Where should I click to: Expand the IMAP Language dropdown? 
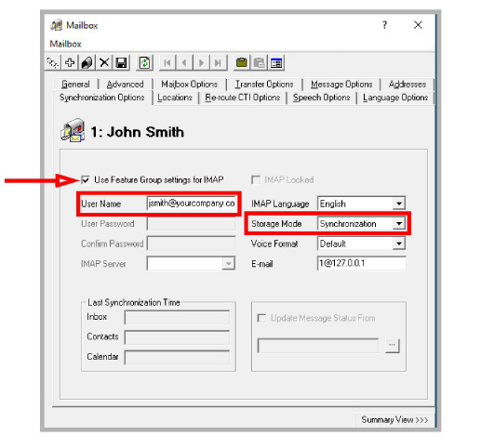coord(399,204)
